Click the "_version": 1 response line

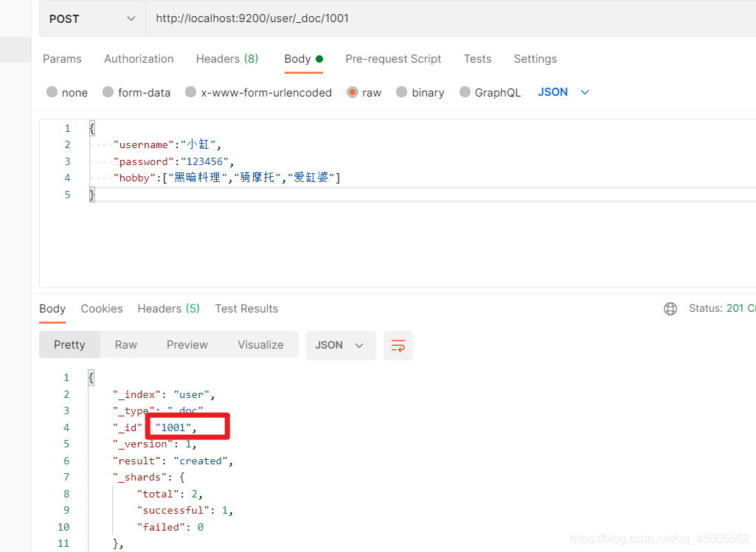[x=154, y=444]
